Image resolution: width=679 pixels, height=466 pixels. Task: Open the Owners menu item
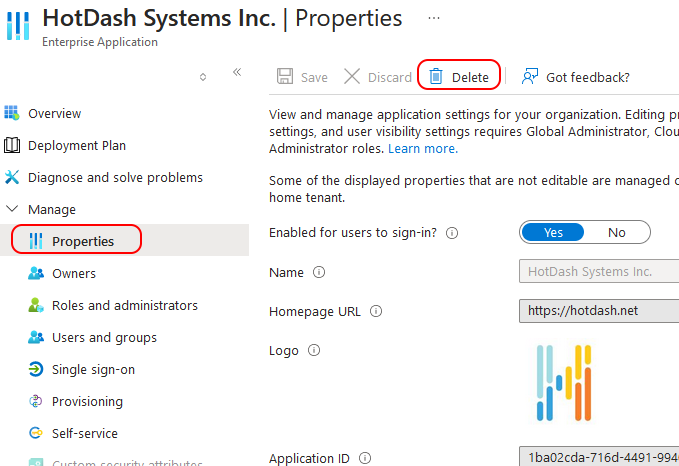point(74,274)
